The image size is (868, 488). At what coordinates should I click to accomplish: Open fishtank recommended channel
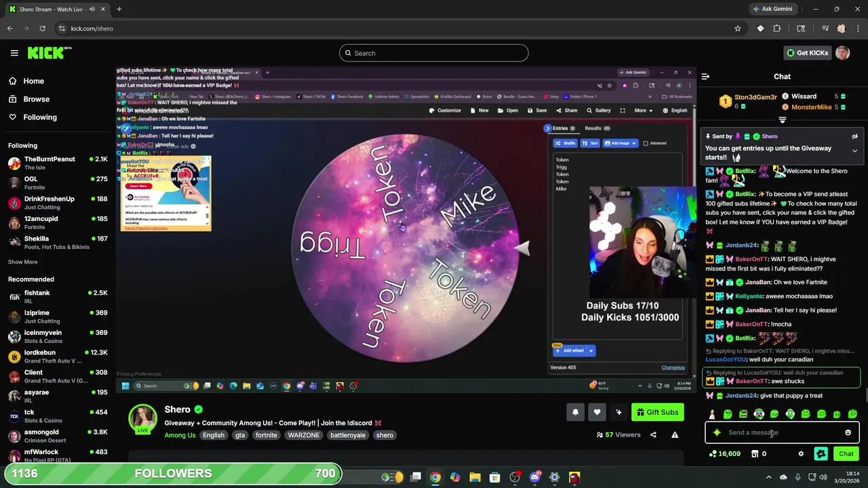58,297
